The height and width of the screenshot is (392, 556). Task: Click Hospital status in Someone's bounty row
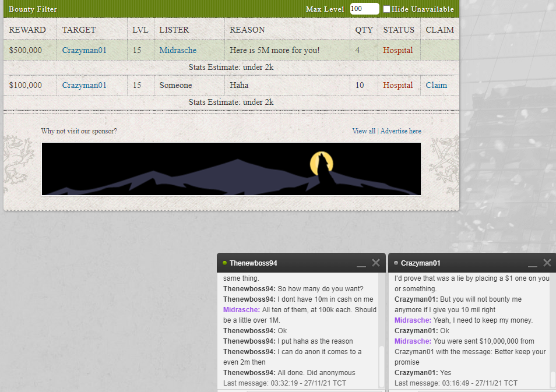(398, 86)
